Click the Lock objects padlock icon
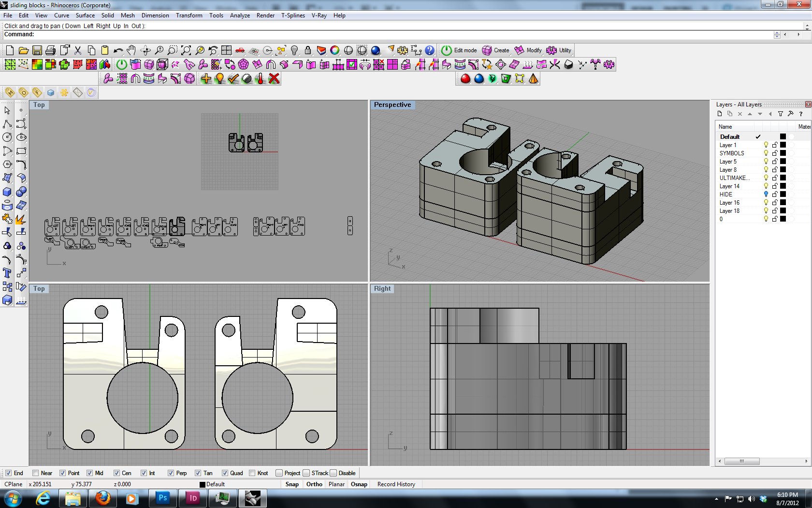Viewport: 812px width, 508px height. tap(307, 50)
